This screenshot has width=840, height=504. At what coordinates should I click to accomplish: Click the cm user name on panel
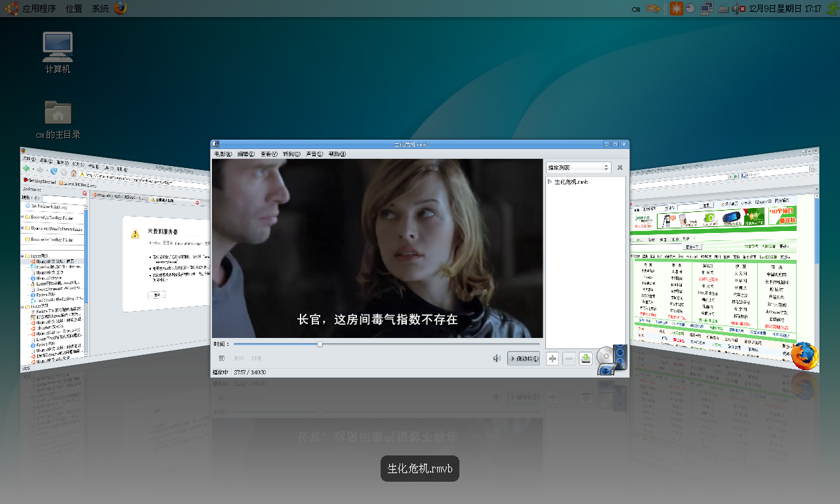(636, 9)
